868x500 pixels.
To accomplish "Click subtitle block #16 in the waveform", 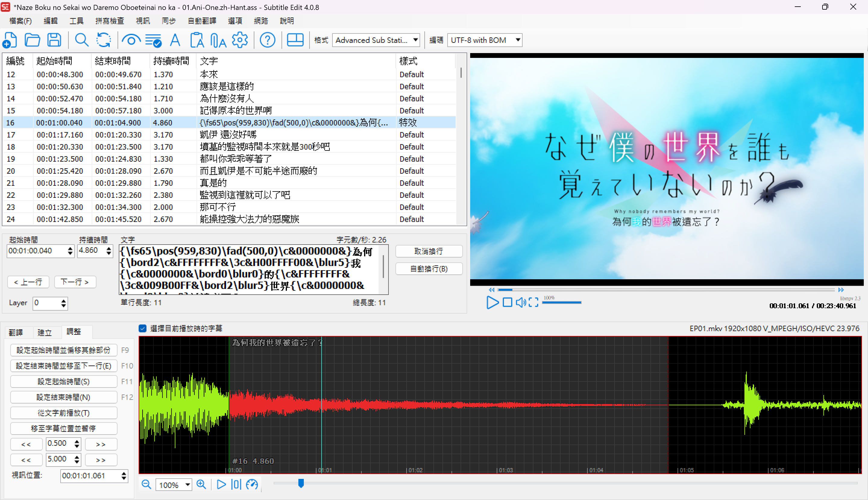I will tap(448, 405).
